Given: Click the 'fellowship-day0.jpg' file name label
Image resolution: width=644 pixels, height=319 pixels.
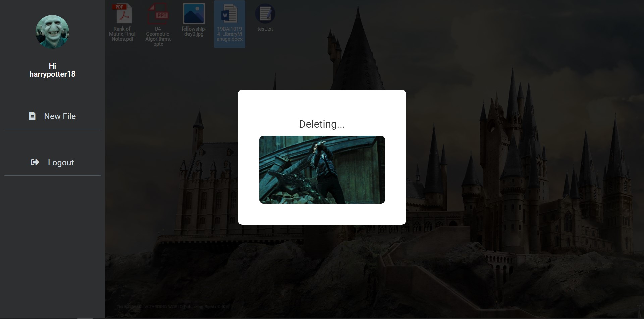Looking at the screenshot, I should tap(194, 31).
